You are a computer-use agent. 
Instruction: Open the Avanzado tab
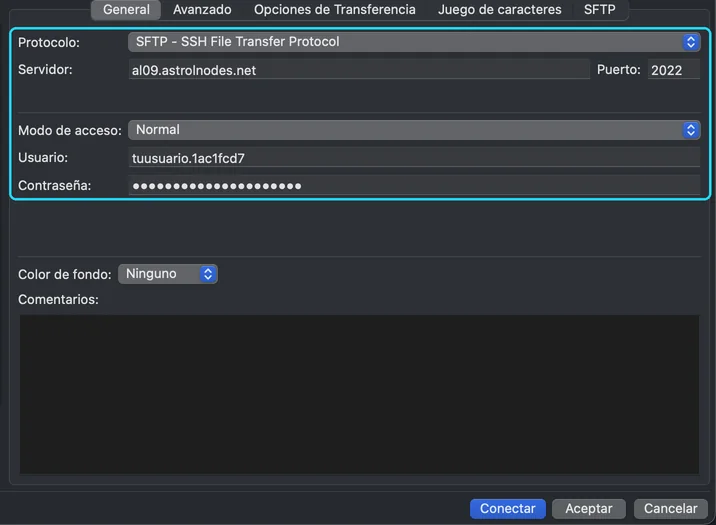pos(202,10)
